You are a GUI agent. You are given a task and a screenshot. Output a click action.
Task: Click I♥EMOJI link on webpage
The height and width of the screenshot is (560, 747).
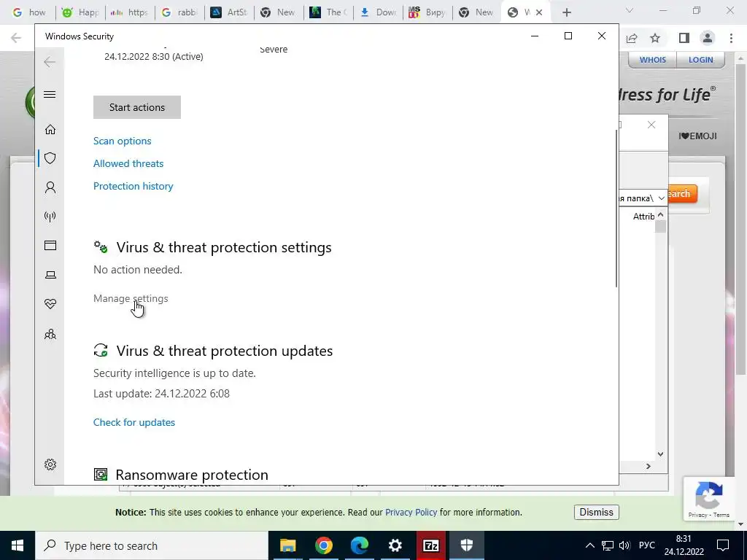(x=697, y=136)
